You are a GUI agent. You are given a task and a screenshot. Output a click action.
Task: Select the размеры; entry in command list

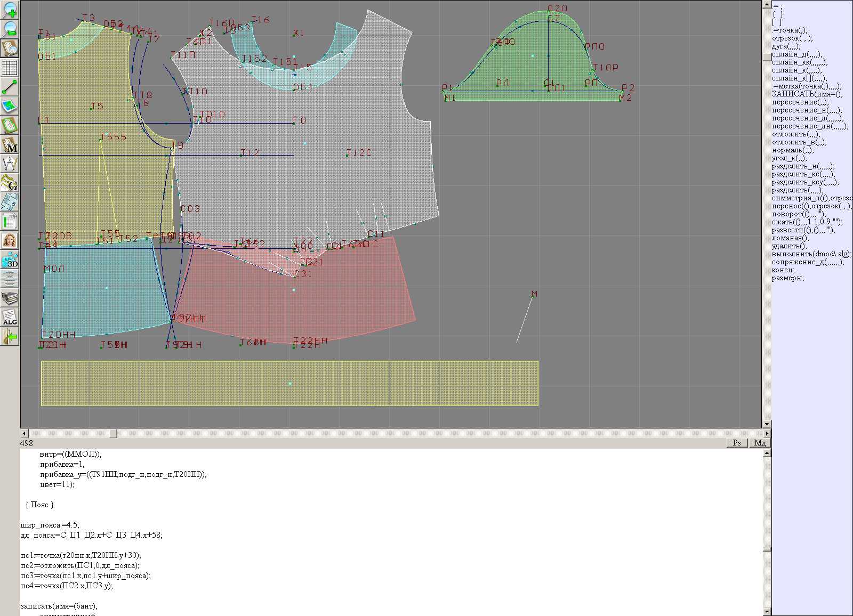pos(787,278)
